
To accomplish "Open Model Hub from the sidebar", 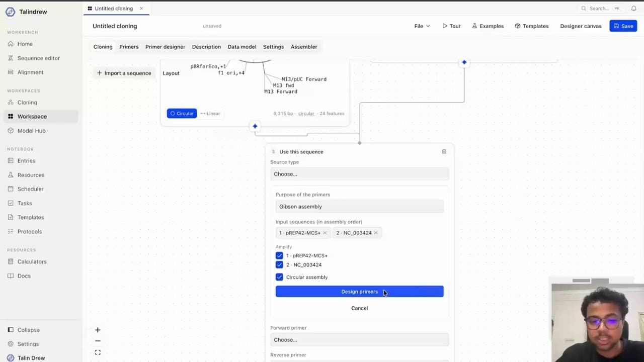I will [x=31, y=131].
